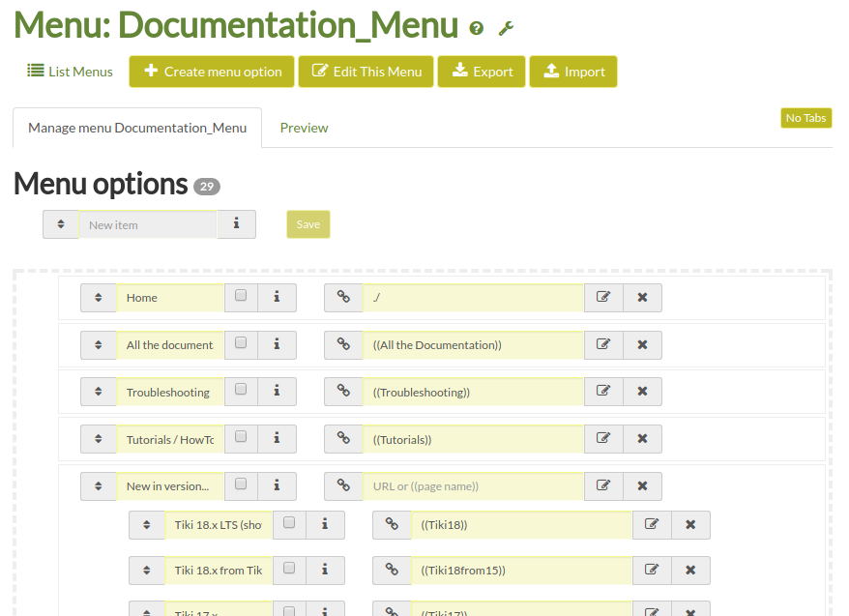This screenshot has width=849, height=616.
Task: Click the edit icon for Home row
Action: [x=603, y=298]
